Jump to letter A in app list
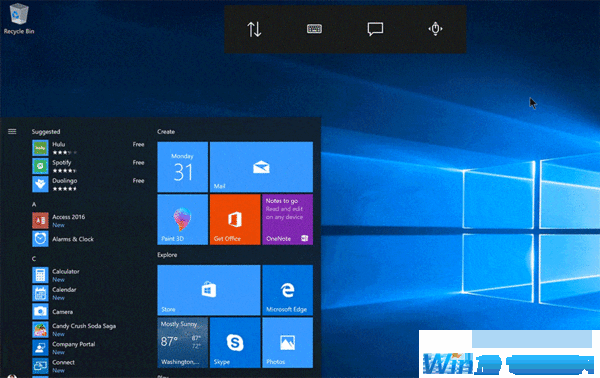Image resolution: width=600 pixels, height=378 pixels. point(34,204)
